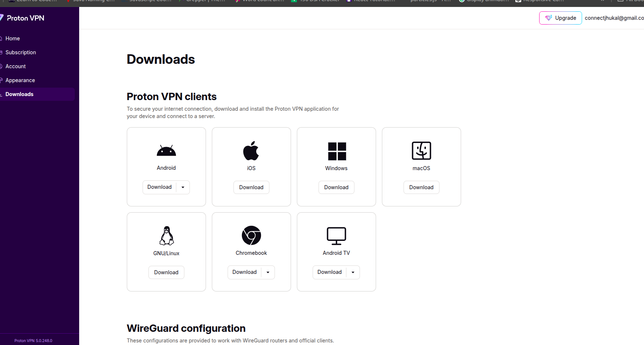
Task: Click the Android robot icon
Action: click(166, 150)
